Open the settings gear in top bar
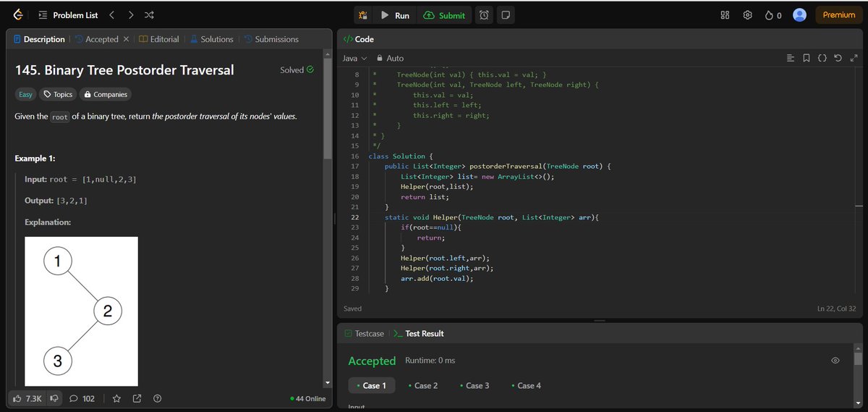This screenshot has height=412, width=868. 748,15
